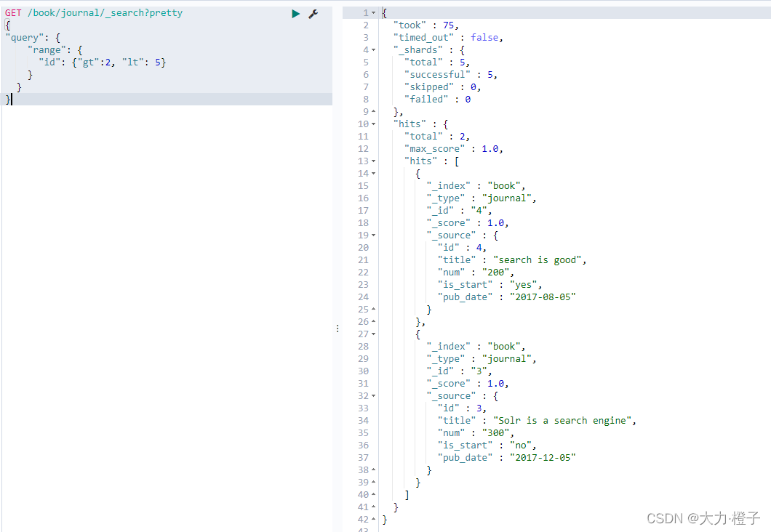Open the wrench options icon
Viewport: 771px width, 532px height.
click(313, 14)
